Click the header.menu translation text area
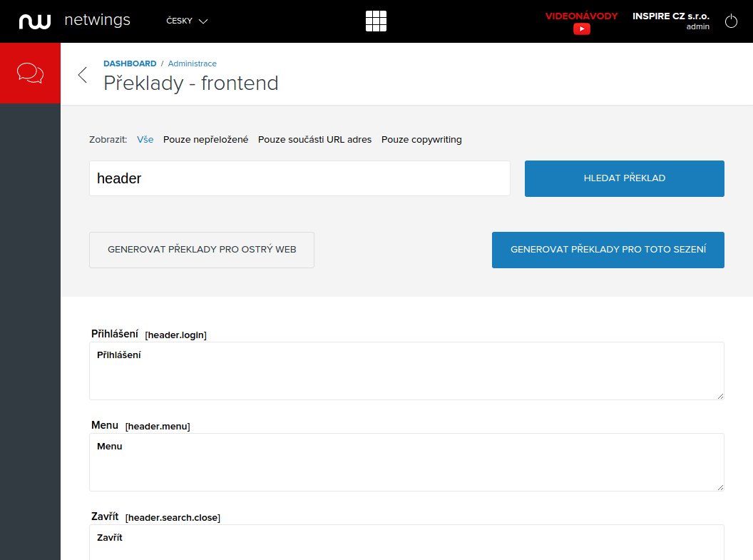The height and width of the screenshot is (560, 753). coord(406,462)
